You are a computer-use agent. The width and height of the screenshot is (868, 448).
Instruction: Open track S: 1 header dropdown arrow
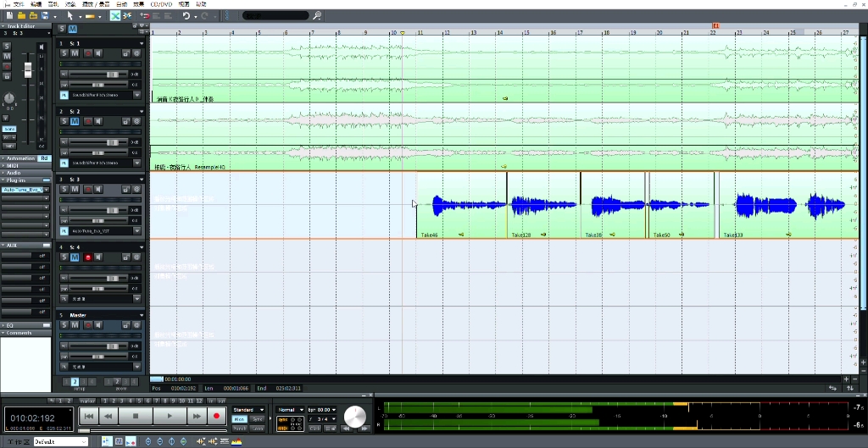[142, 43]
